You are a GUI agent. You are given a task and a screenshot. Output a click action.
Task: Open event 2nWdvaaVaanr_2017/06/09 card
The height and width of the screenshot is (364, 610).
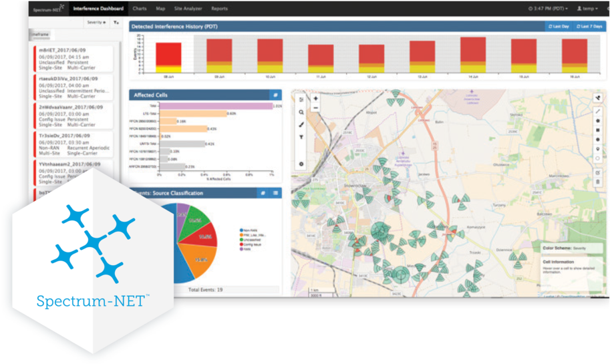[73, 116]
